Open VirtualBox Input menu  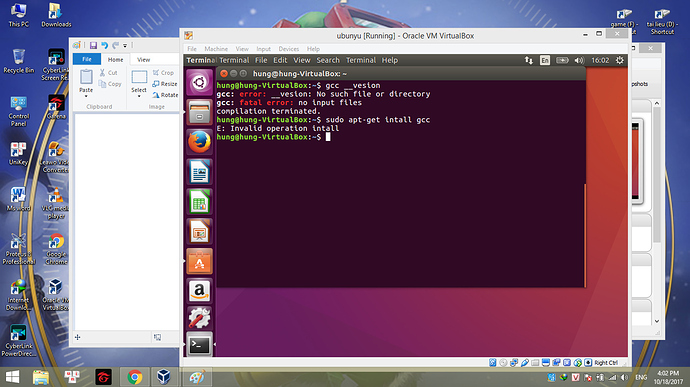[264, 49]
